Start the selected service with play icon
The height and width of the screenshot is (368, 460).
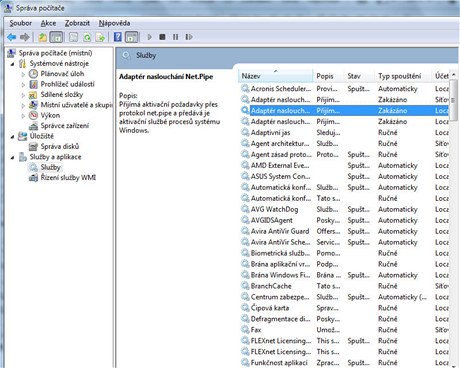[150, 37]
